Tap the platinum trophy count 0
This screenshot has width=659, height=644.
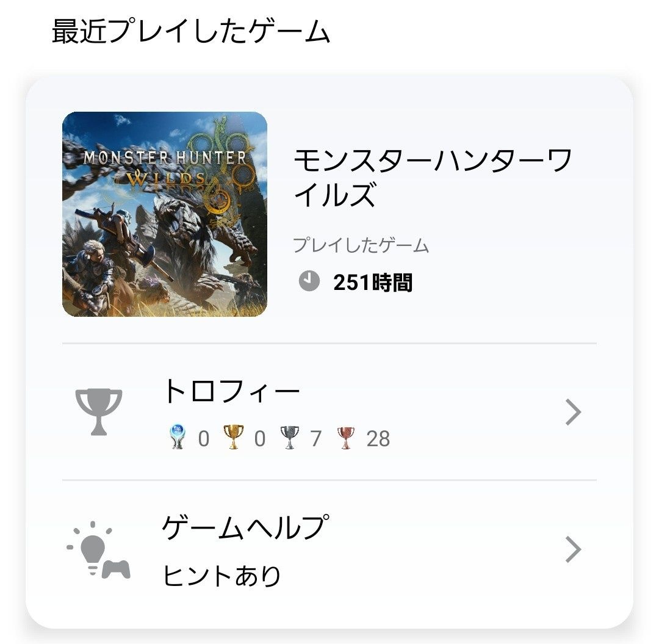[204, 439]
